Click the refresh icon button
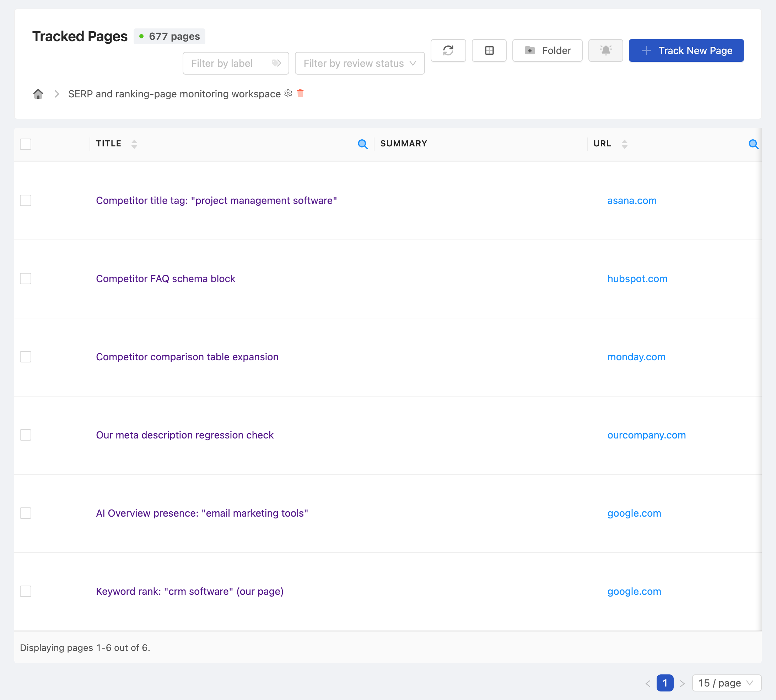The image size is (776, 700). (x=448, y=50)
